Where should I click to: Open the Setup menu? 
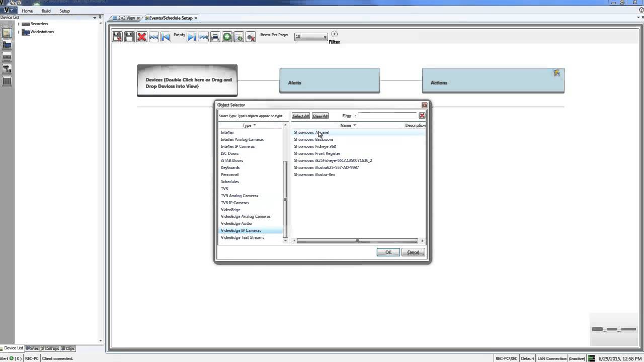tap(64, 11)
